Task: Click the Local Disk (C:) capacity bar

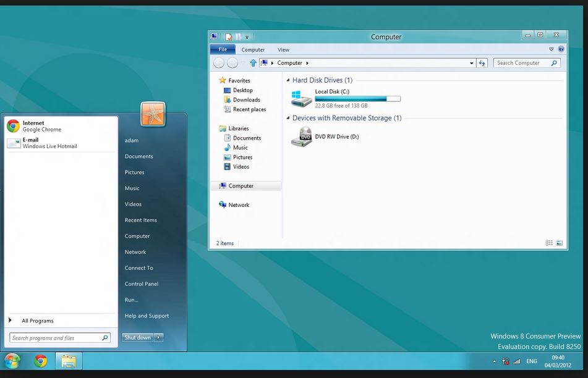Action: coord(358,99)
